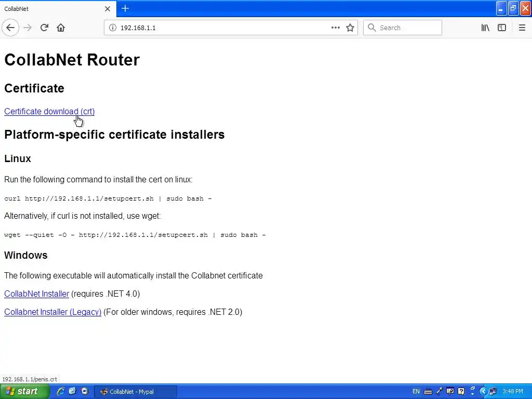The width and height of the screenshot is (532, 399).
Task: Click the Platform-specific certificate installers heading
Action: (x=114, y=135)
